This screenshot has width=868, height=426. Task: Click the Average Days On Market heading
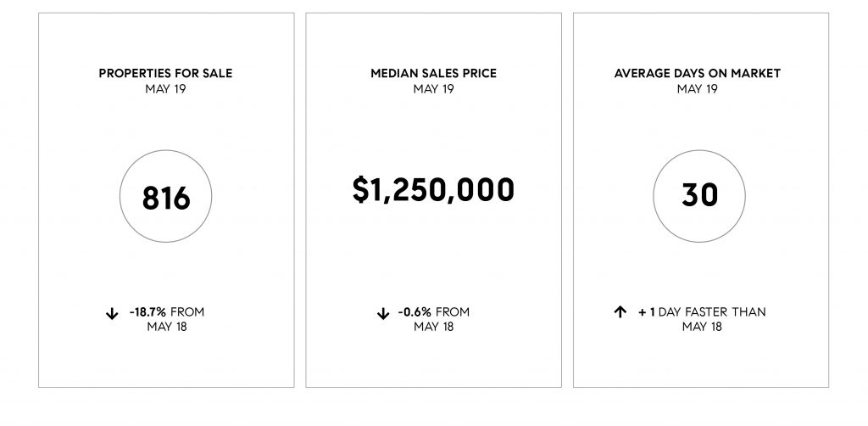pos(698,73)
